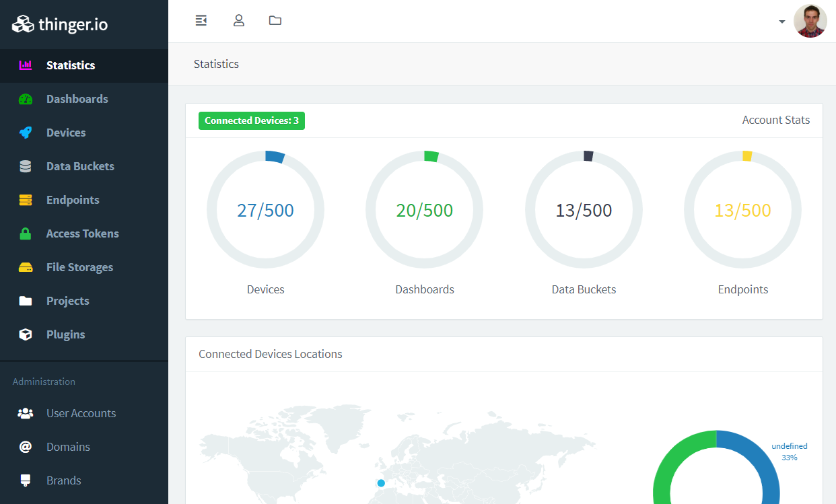This screenshot has height=504, width=836.
Task: Click the Data Buckets 13/500 gauge
Action: 584,209
